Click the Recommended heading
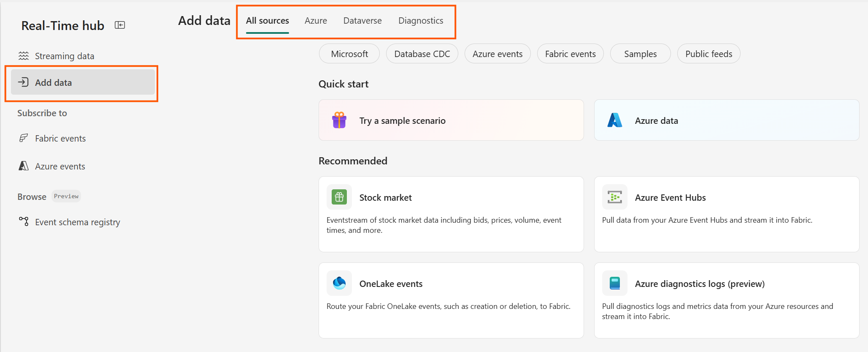The height and width of the screenshot is (352, 868). click(353, 161)
